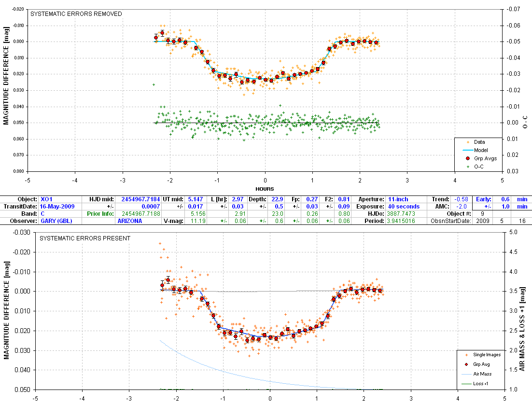Click the 'Object #:' label

[x=459, y=214]
